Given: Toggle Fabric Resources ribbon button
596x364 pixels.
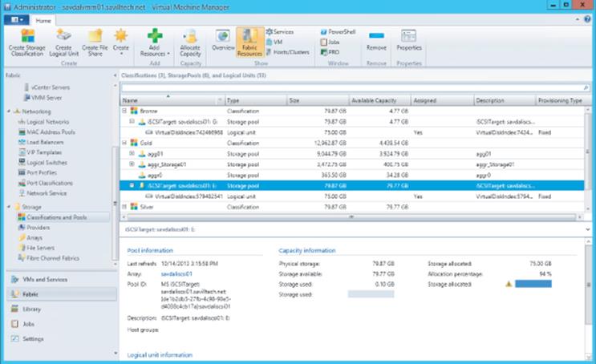Looking at the screenshot, I should click(249, 42).
